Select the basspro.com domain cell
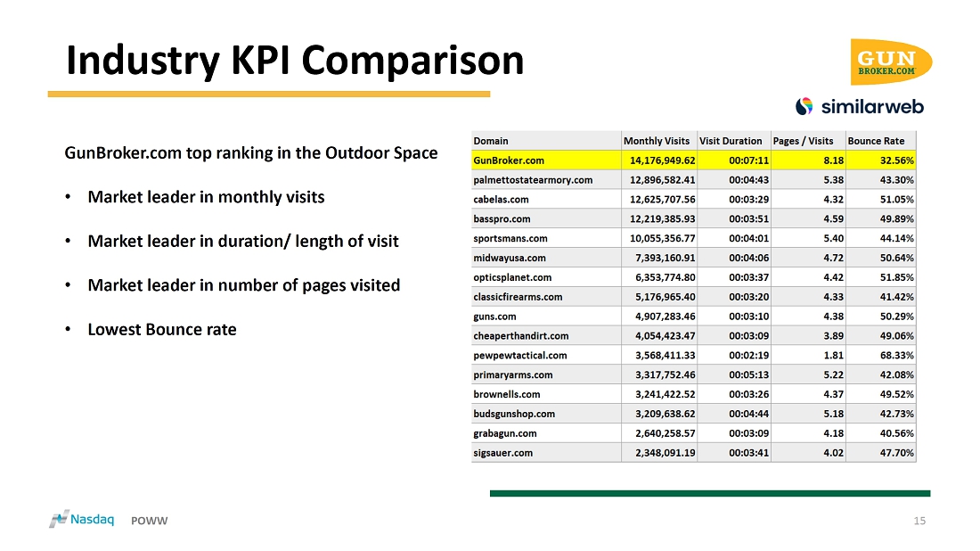 coord(546,218)
